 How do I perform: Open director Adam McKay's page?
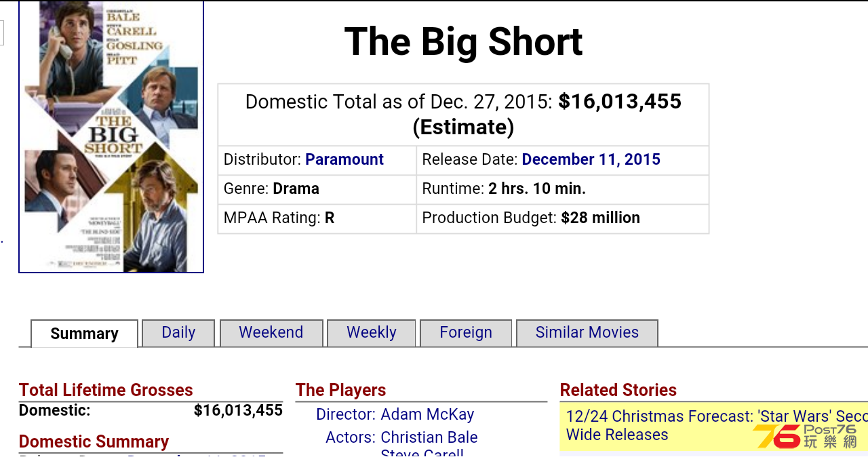tap(427, 414)
